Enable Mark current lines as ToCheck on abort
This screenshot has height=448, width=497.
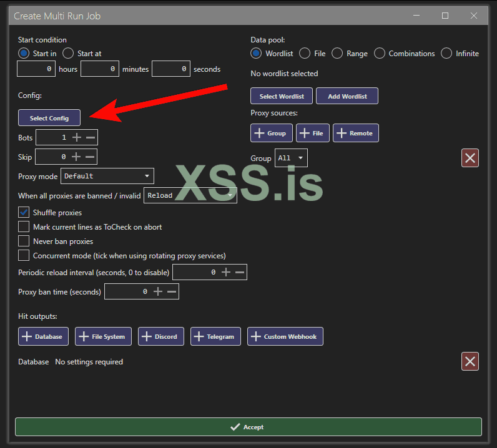point(24,227)
